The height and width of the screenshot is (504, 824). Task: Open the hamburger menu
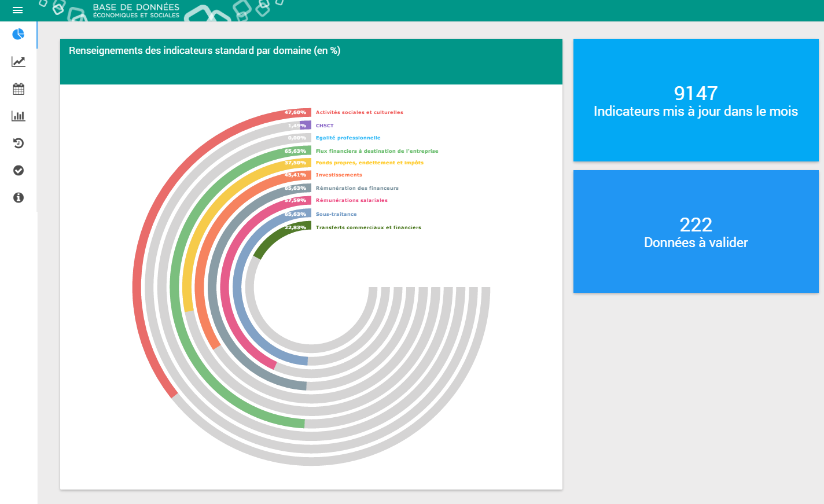pos(17,10)
